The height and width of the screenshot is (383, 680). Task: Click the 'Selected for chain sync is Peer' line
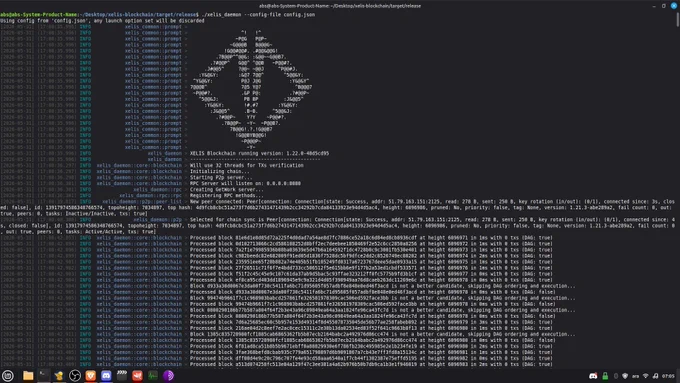pyautogui.click(x=338, y=226)
